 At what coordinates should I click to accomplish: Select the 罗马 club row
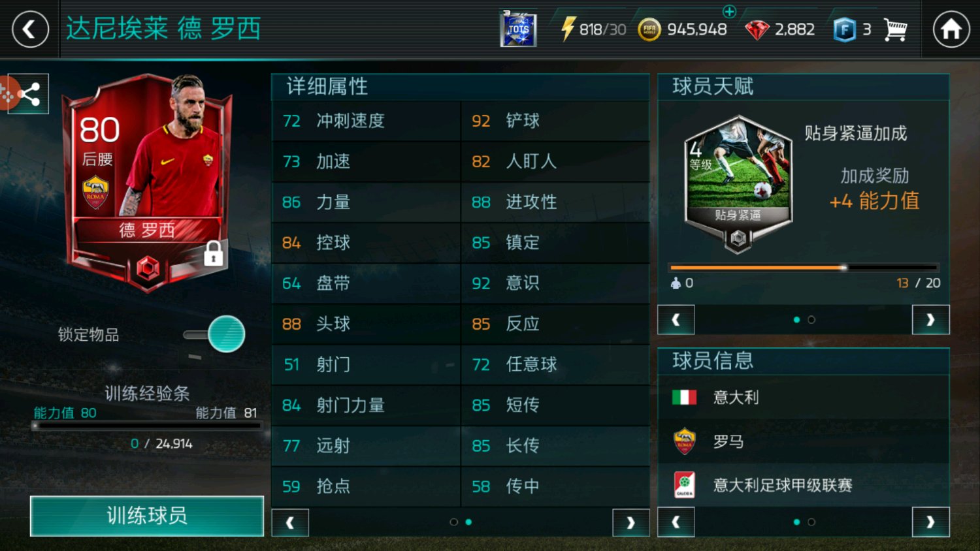click(x=803, y=441)
